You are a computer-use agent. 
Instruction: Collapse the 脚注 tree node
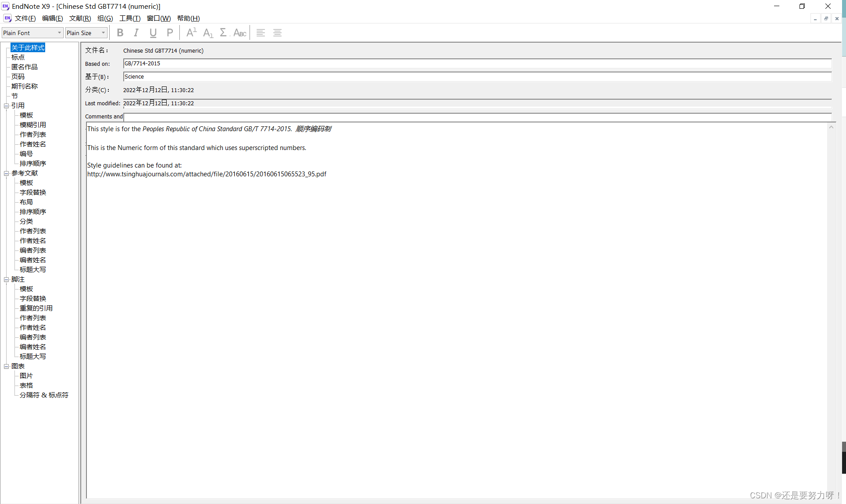[x=7, y=279]
